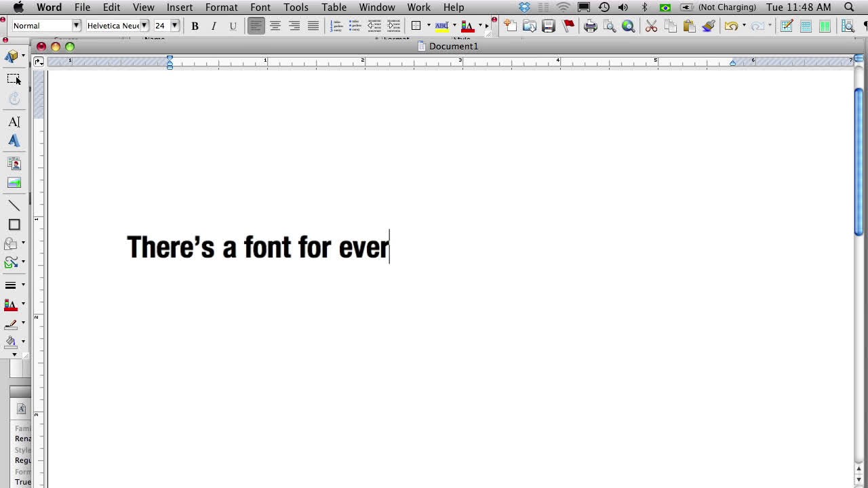Insert picture from file
This screenshot has width=868, height=488.
[14, 182]
